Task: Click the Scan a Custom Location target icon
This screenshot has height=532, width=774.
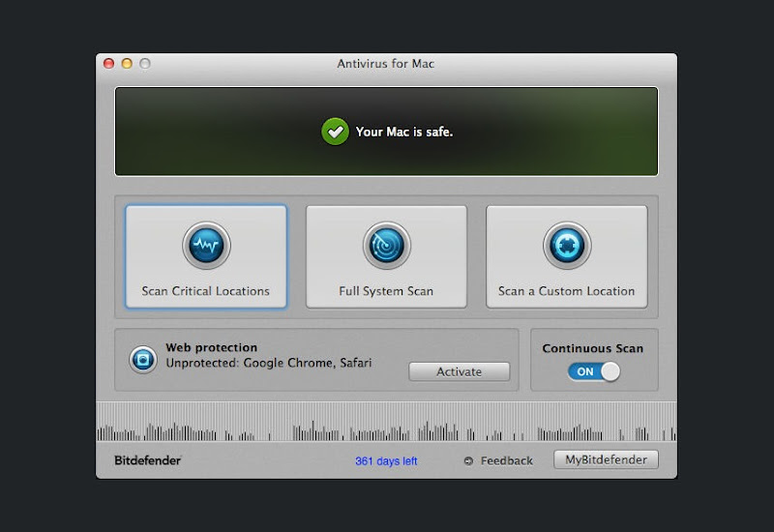Action: (567, 246)
